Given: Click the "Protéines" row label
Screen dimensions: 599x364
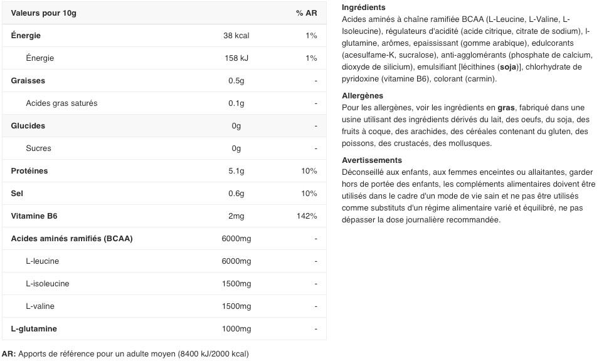Looking at the screenshot, I should point(29,171).
